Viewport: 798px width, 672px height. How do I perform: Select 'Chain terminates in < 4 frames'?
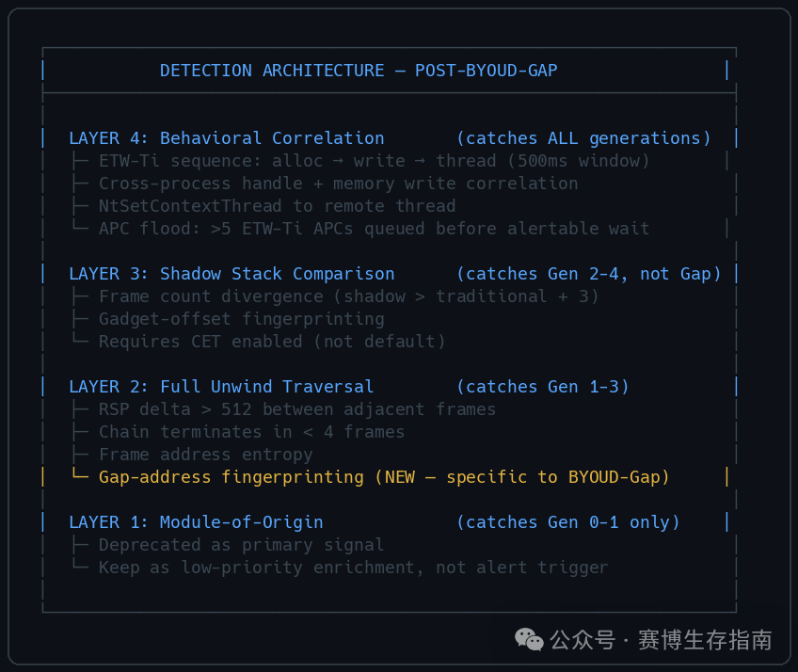pos(252,432)
